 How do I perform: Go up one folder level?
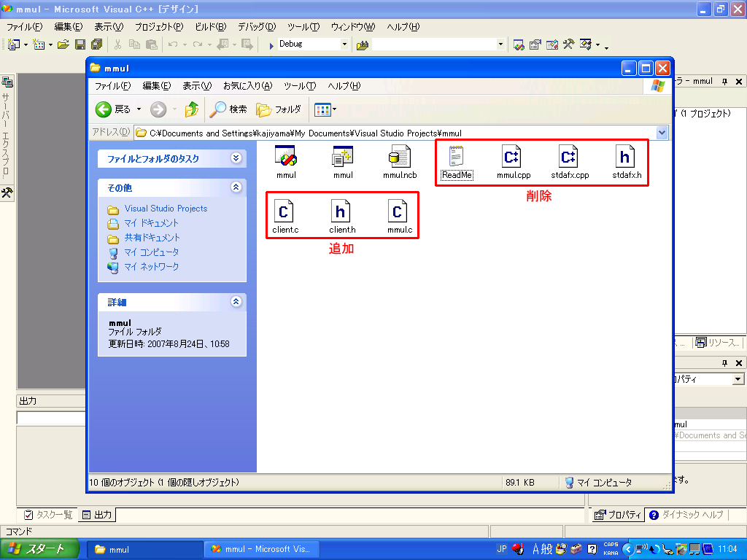click(192, 109)
